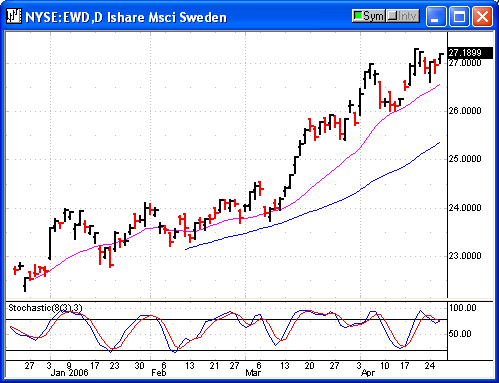Screen dimensions: 499x383
Task: Minimize the EWD chart window
Action: point(436,16)
